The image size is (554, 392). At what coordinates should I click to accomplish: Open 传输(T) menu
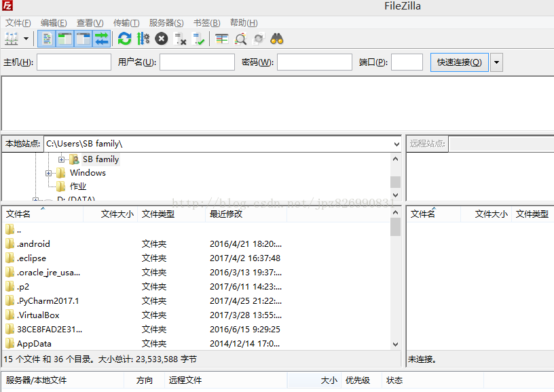(x=126, y=23)
